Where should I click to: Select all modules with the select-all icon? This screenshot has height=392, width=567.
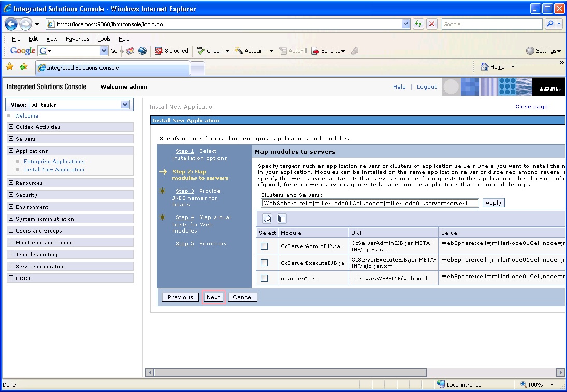[267, 218]
